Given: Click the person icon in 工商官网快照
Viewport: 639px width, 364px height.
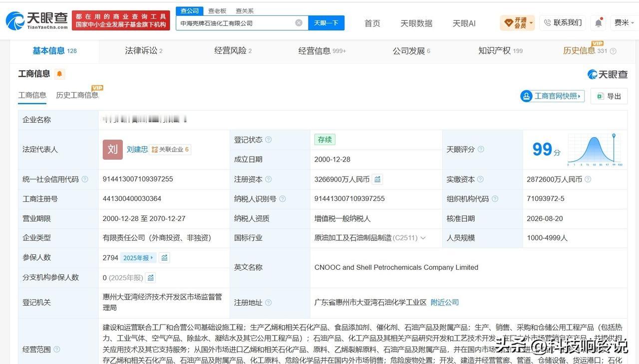Looking at the screenshot, I should pos(526,96).
